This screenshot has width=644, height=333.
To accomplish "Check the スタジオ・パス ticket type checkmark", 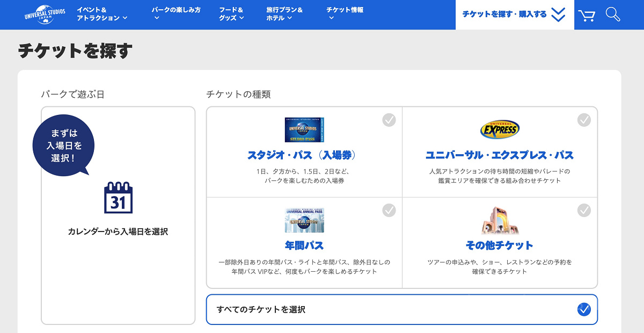I will click(x=389, y=120).
